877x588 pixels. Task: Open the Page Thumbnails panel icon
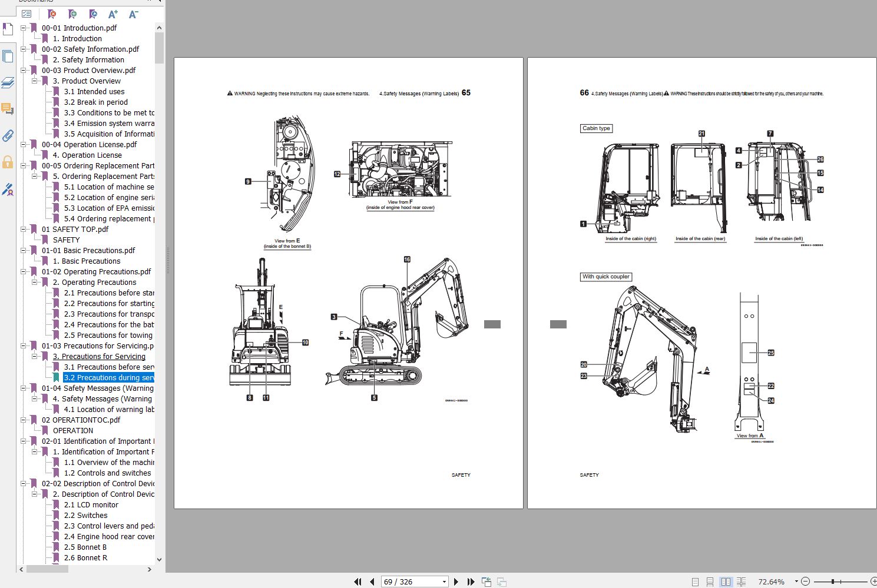8,56
